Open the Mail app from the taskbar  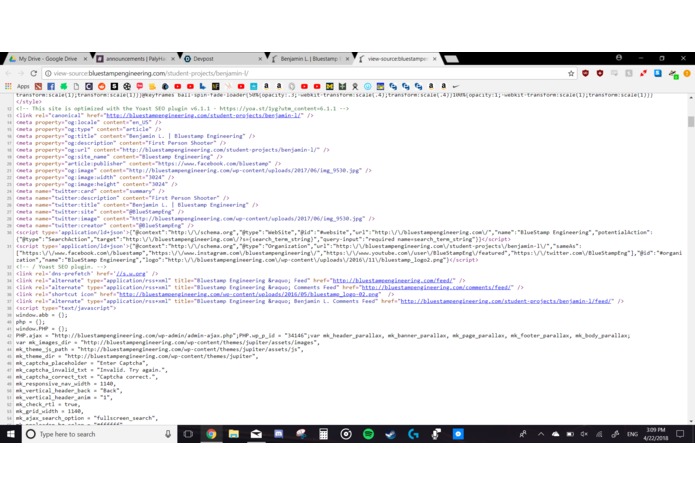click(256, 434)
